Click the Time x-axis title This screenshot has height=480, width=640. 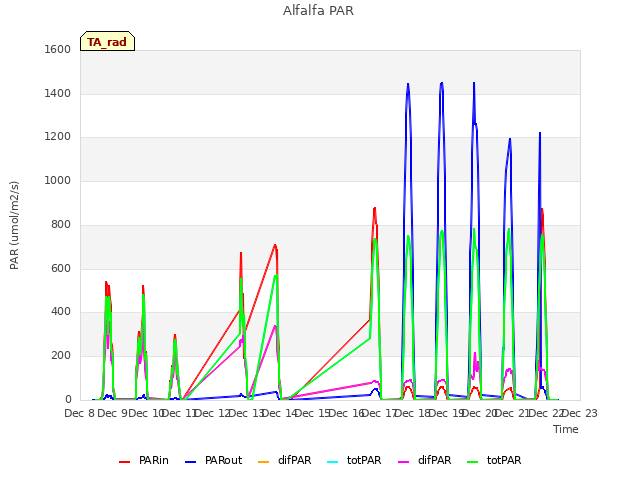point(566,429)
